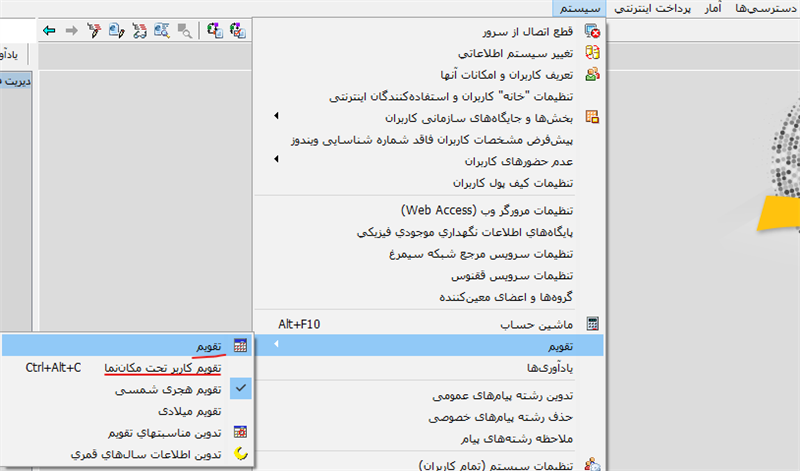Click the calculator icon next to Alt+F10
Image resolution: width=800 pixels, height=471 pixels.
coord(592,324)
